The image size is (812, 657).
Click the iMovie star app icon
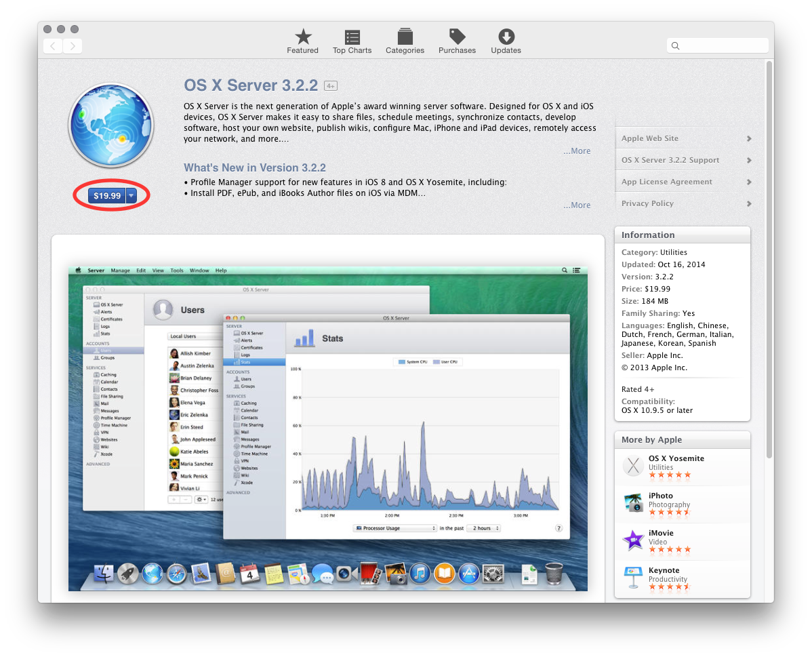tap(633, 540)
